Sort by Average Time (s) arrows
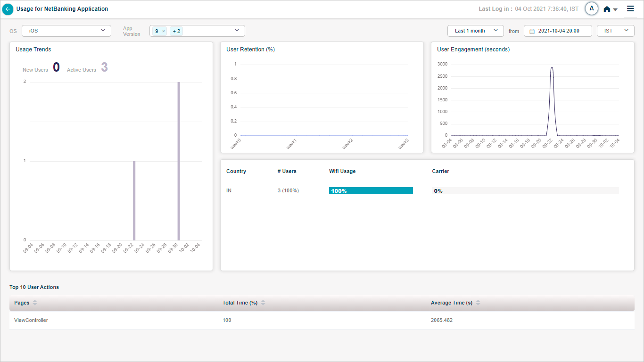Screen dimensions: 644x362 [478, 303]
